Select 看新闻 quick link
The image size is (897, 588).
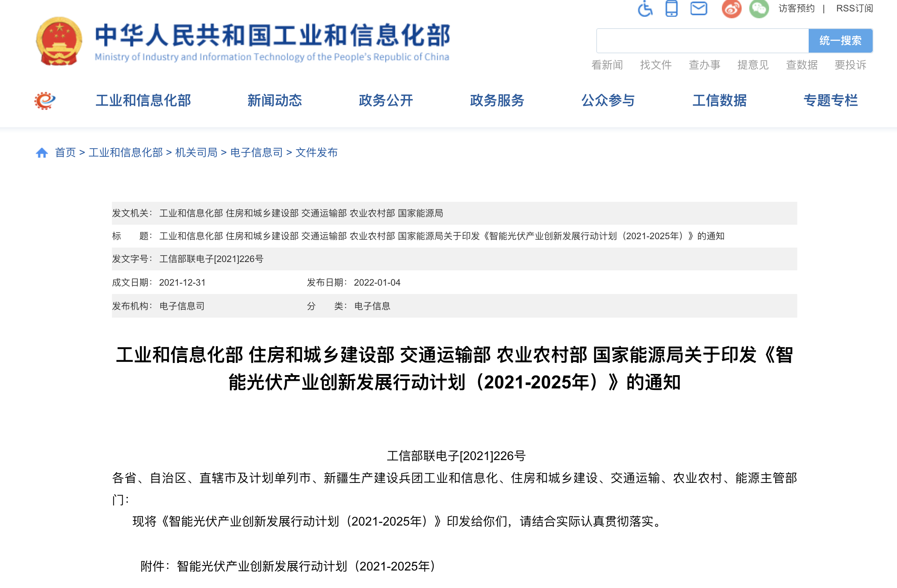(607, 65)
